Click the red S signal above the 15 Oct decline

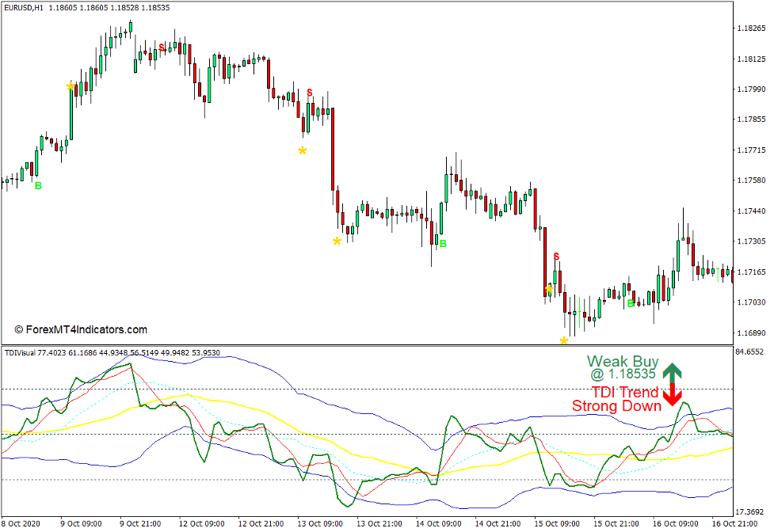[x=557, y=256]
